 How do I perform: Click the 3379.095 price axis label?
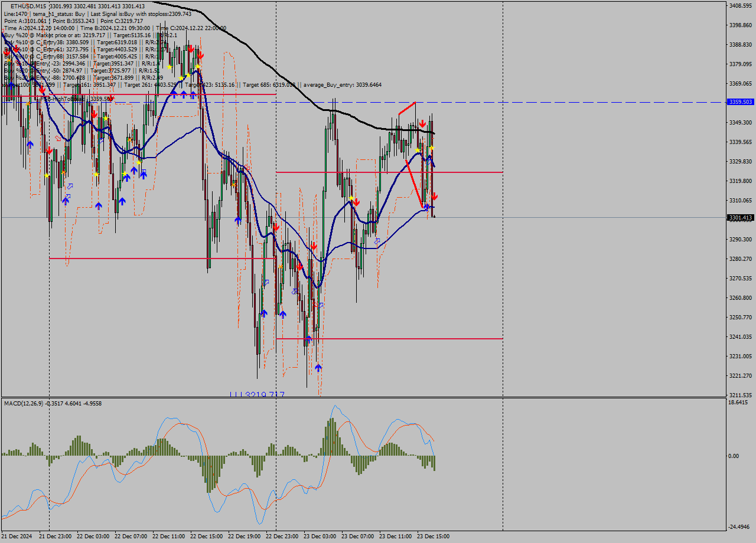(x=741, y=64)
